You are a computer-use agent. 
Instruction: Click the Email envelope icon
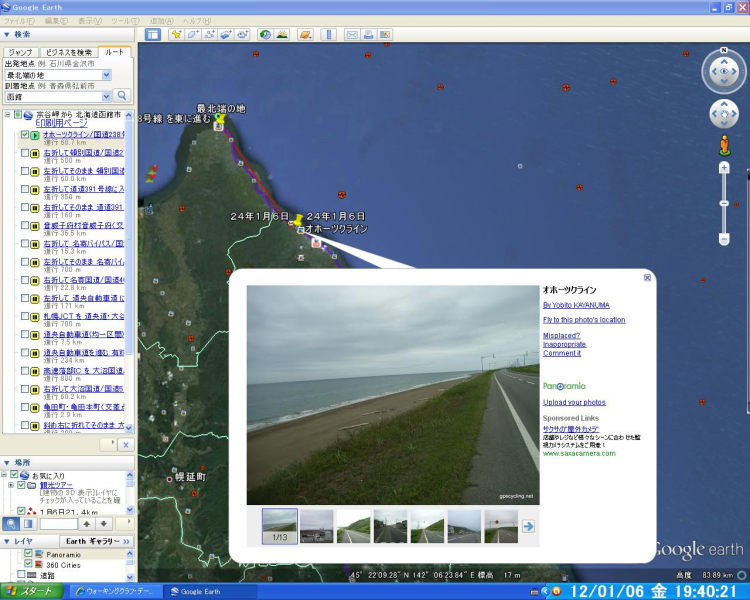click(x=352, y=34)
